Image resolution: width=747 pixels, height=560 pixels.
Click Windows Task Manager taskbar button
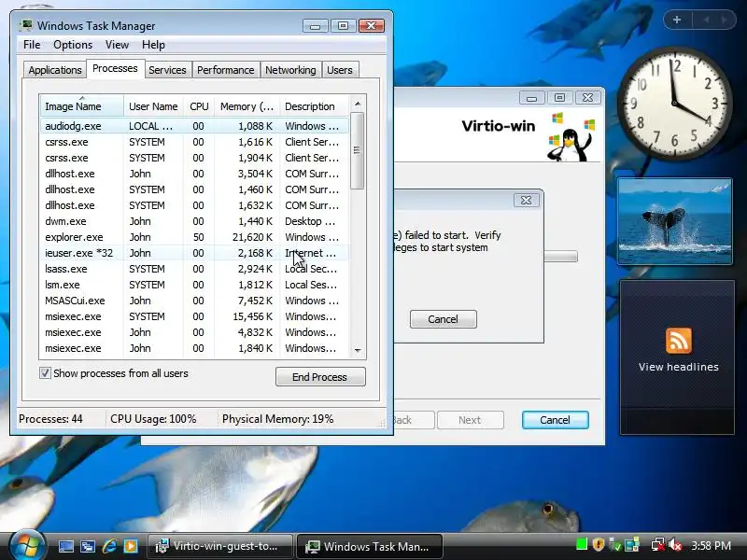[x=370, y=546]
